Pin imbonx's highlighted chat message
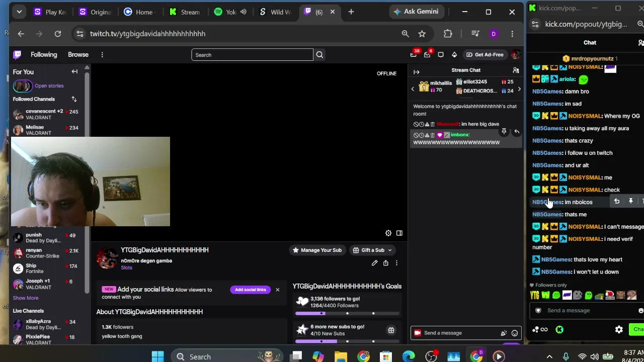The image size is (644, 362). [x=504, y=131]
